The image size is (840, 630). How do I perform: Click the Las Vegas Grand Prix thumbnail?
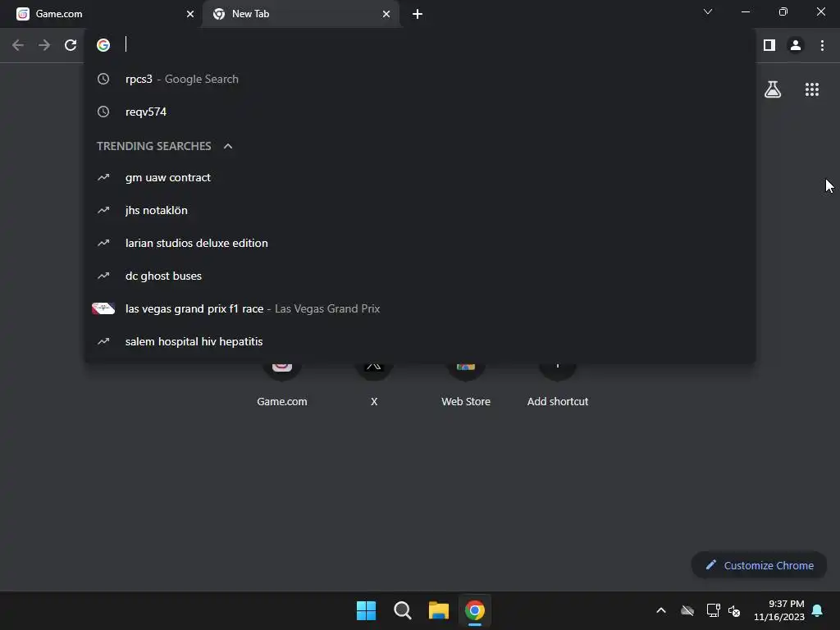103,308
